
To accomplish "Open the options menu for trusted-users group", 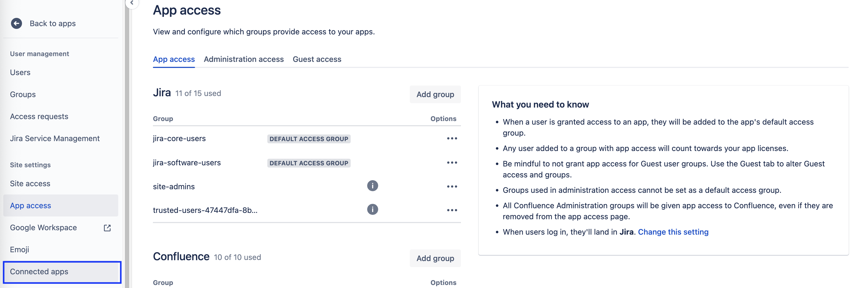I will (x=452, y=210).
